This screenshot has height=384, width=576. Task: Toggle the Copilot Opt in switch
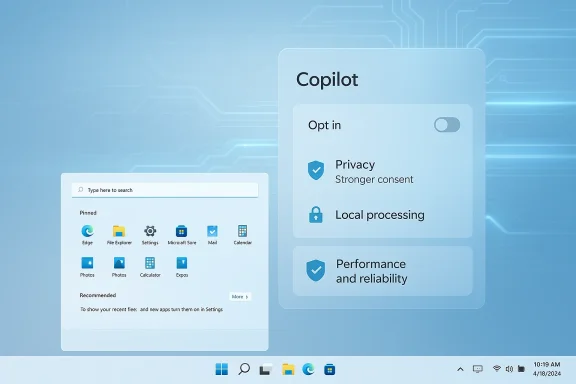click(447, 125)
